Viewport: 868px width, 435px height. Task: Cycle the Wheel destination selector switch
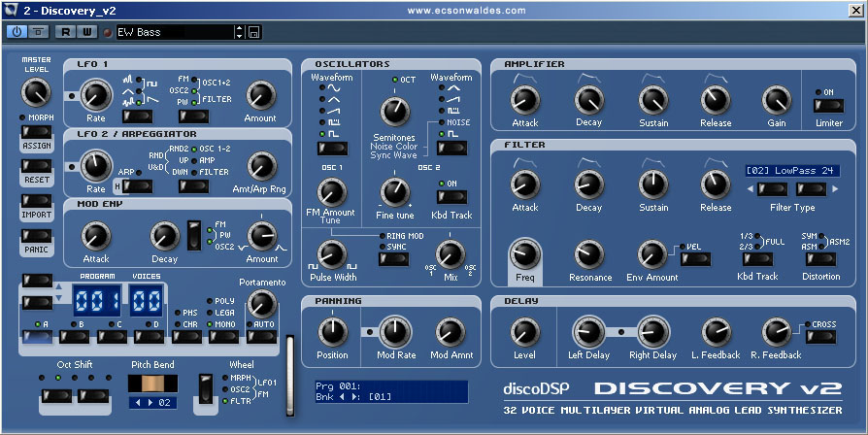click(x=206, y=389)
